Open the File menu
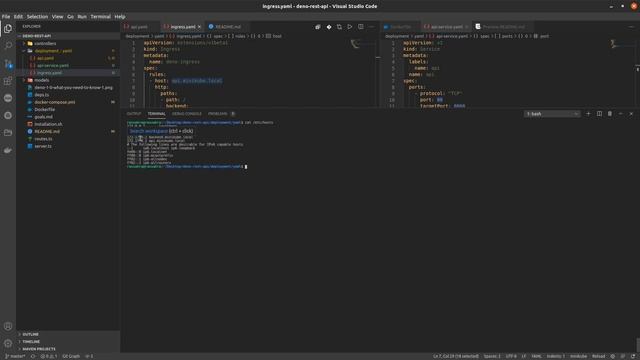 click(6, 17)
